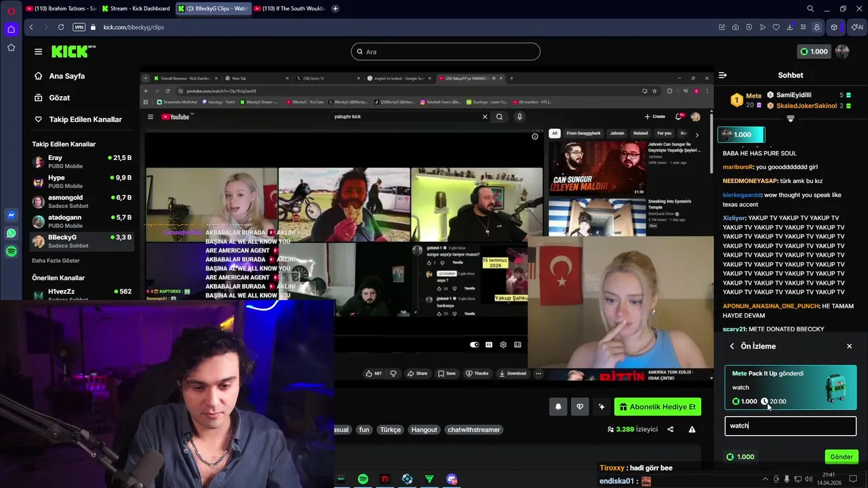
Task: Open atadogann channel
Action: 82,222
